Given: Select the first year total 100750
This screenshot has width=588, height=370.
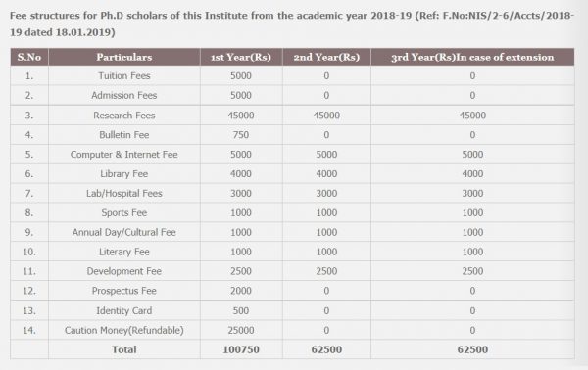Looking at the screenshot, I should [241, 349].
